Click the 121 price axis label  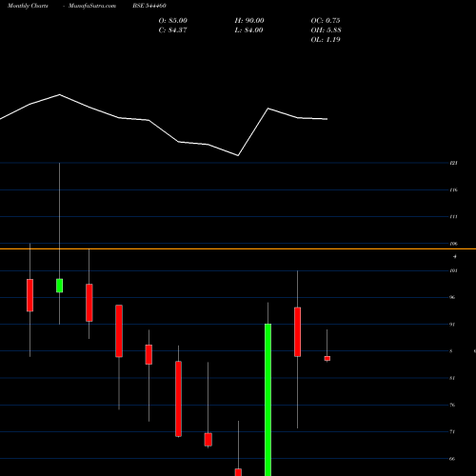pos(454,163)
